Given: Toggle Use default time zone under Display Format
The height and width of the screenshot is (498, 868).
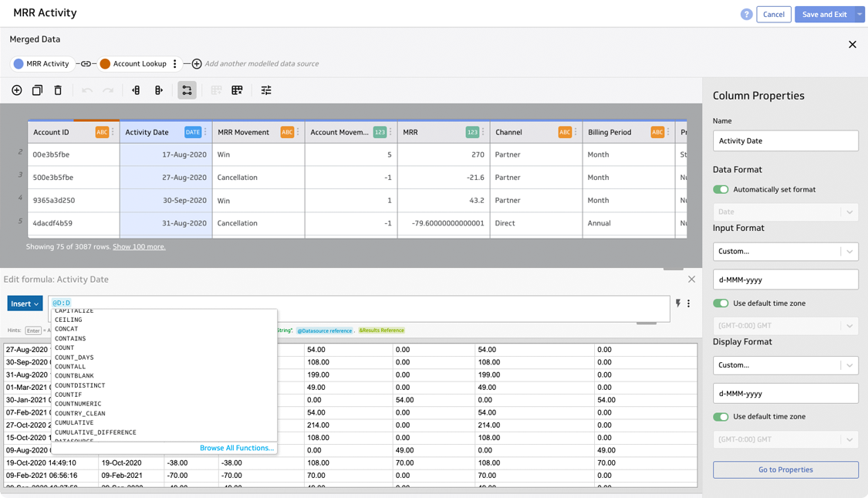Looking at the screenshot, I should click(x=720, y=416).
